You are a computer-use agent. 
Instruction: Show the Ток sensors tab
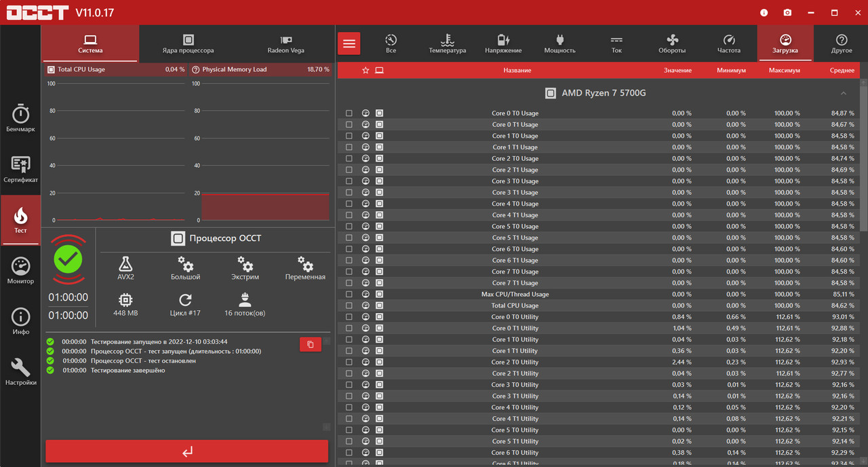click(616, 43)
